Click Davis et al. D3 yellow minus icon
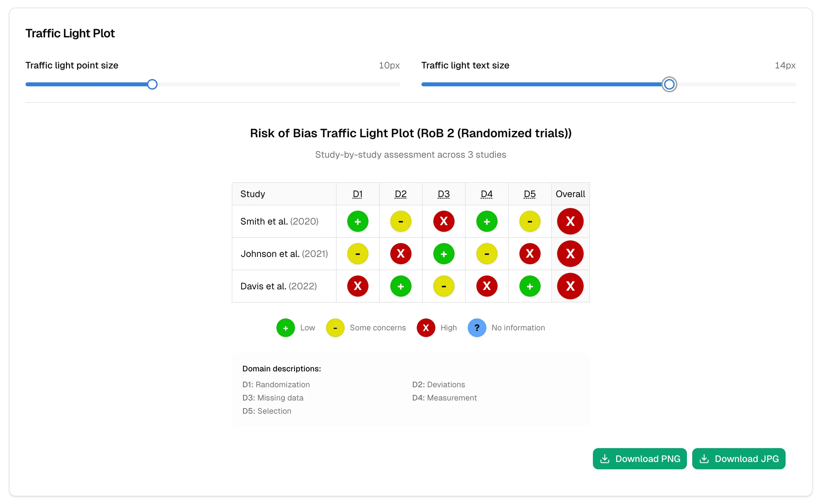The image size is (821, 504). tap(443, 286)
